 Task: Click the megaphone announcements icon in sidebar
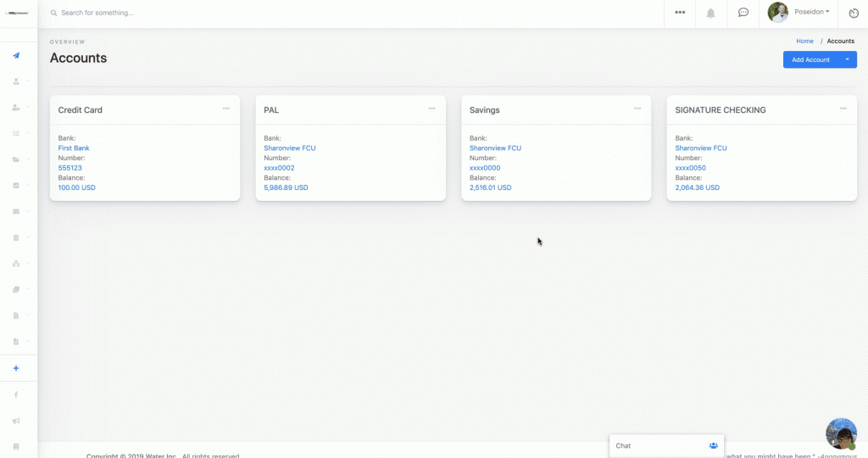16,421
